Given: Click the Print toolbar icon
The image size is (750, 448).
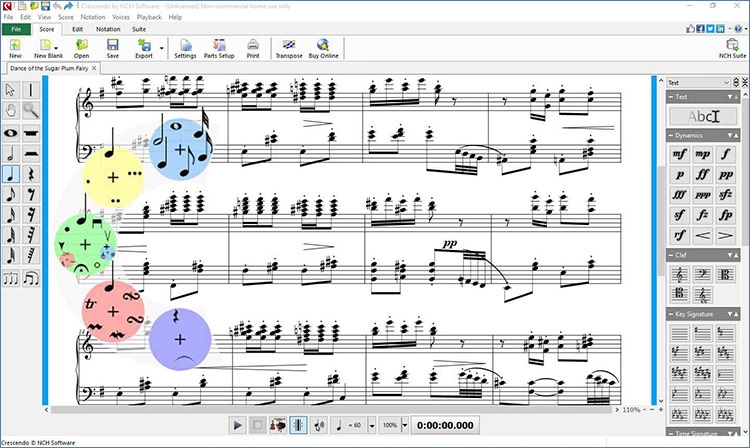Looking at the screenshot, I should pos(253,48).
